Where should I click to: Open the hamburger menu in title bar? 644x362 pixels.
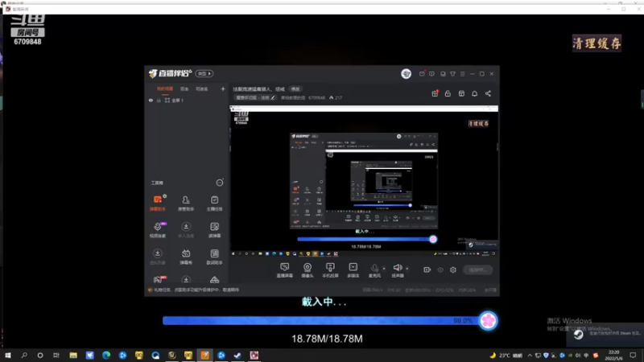pyautogui.click(x=462, y=74)
